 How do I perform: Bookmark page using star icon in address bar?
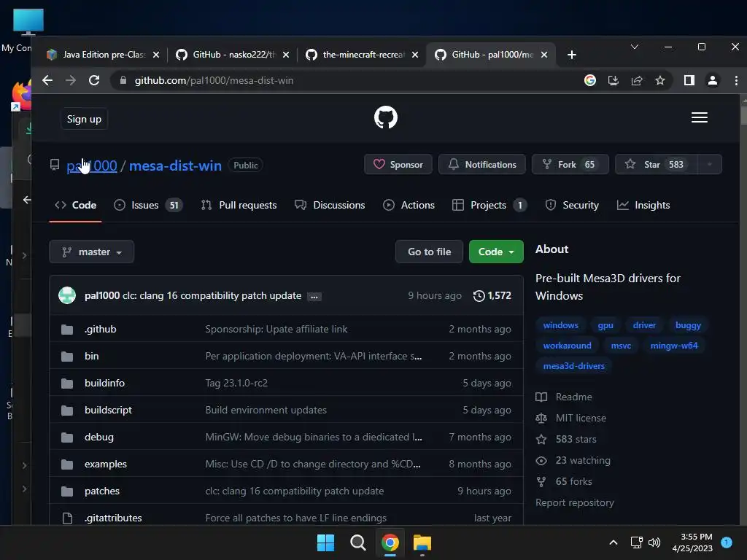pyautogui.click(x=659, y=80)
